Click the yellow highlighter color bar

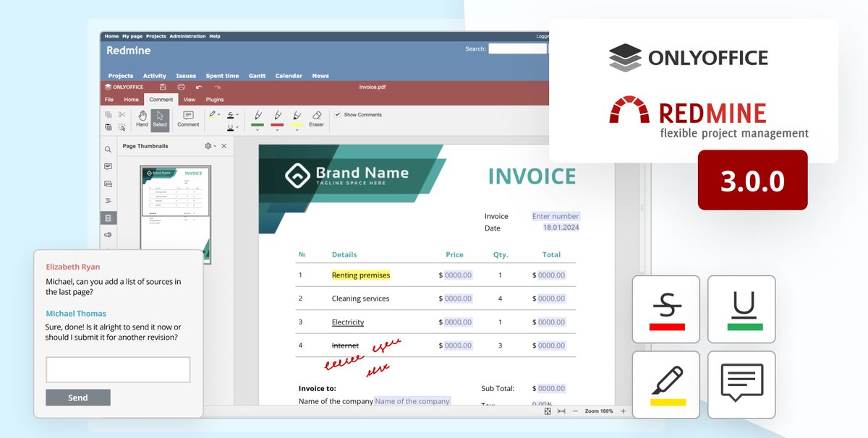297,125
